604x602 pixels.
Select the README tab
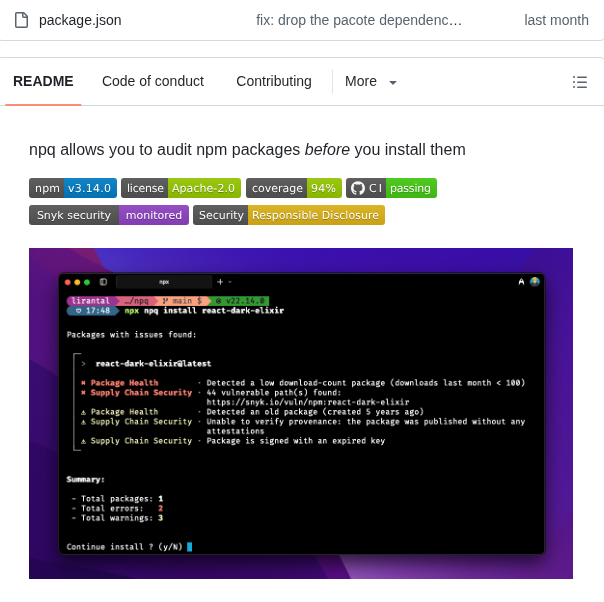[x=43, y=81]
